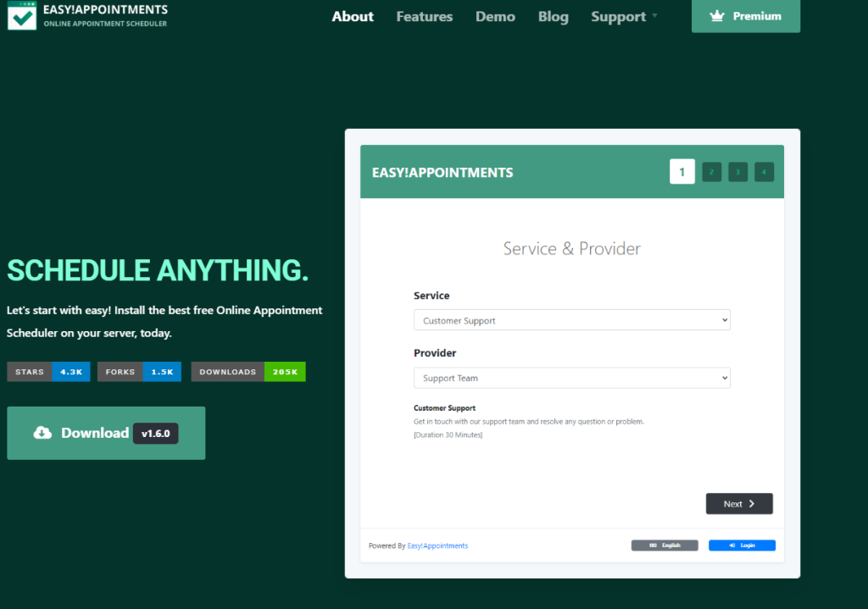868x609 pixels.
Task: Click the Premium button label
Action: 757,16
